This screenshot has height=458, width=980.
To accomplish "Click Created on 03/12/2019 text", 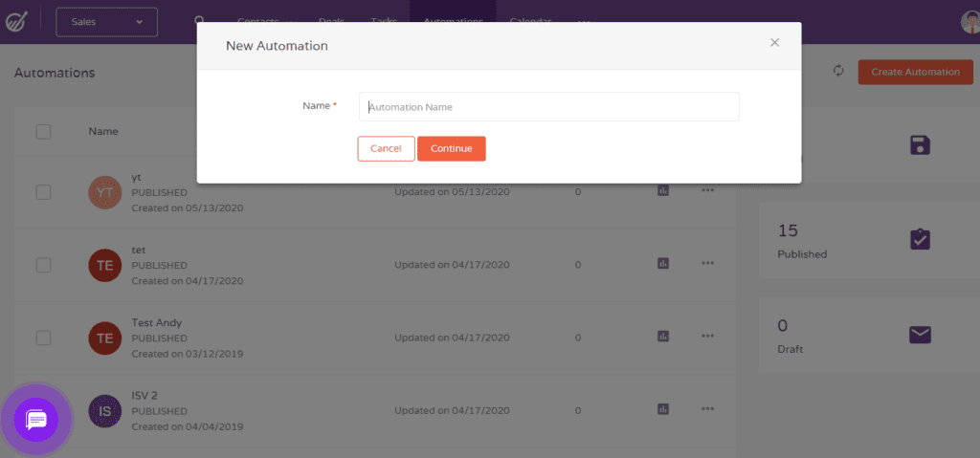I will [188, 354].
